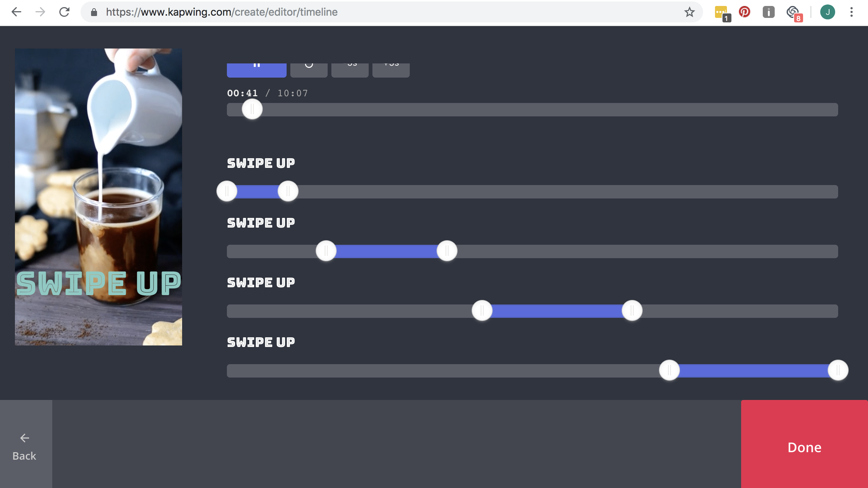Click the Back button in the editor
This screenshot has height=488, width=868.
[25, 447]
